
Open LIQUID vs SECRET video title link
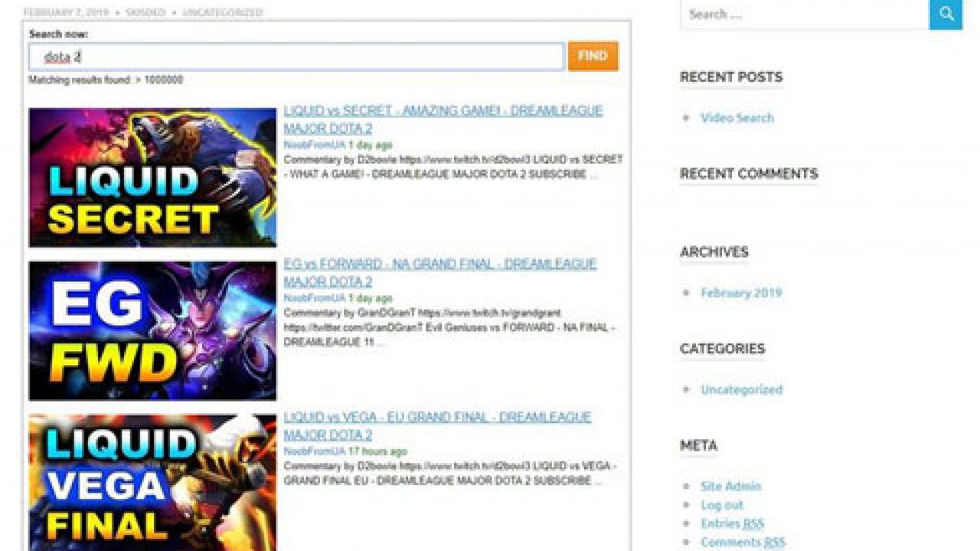pos(443,119)
